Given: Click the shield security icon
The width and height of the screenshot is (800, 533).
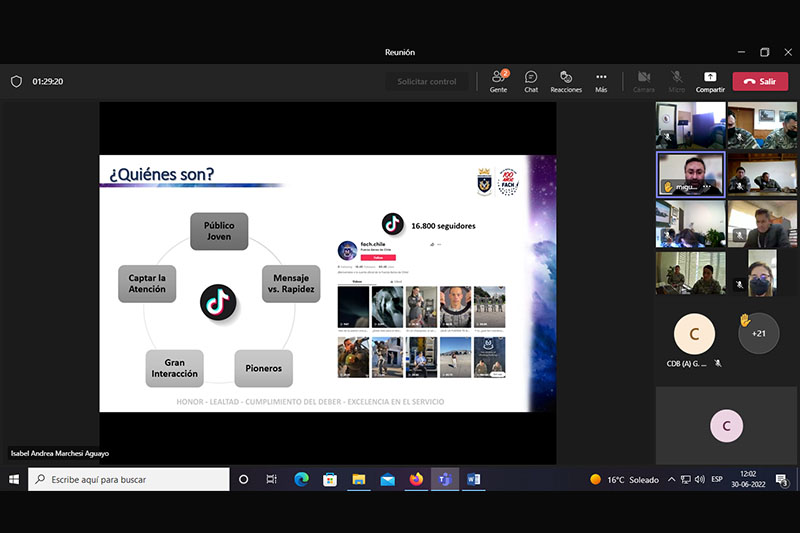Looking at the screenshot, I should (16, 82).
